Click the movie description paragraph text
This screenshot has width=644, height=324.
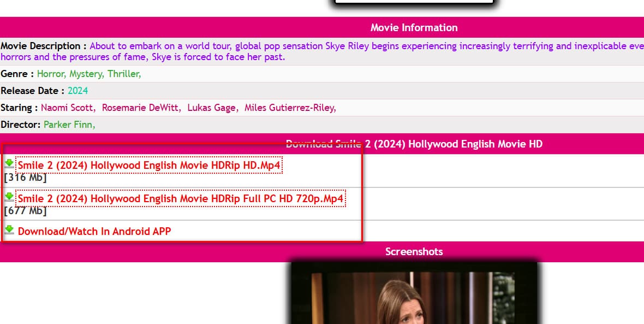point(323,51)
